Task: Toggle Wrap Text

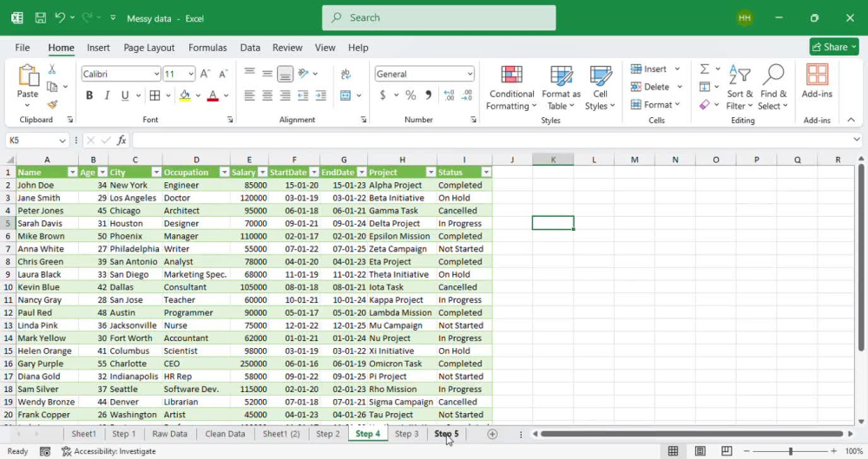Action: [x=345, y=73]
